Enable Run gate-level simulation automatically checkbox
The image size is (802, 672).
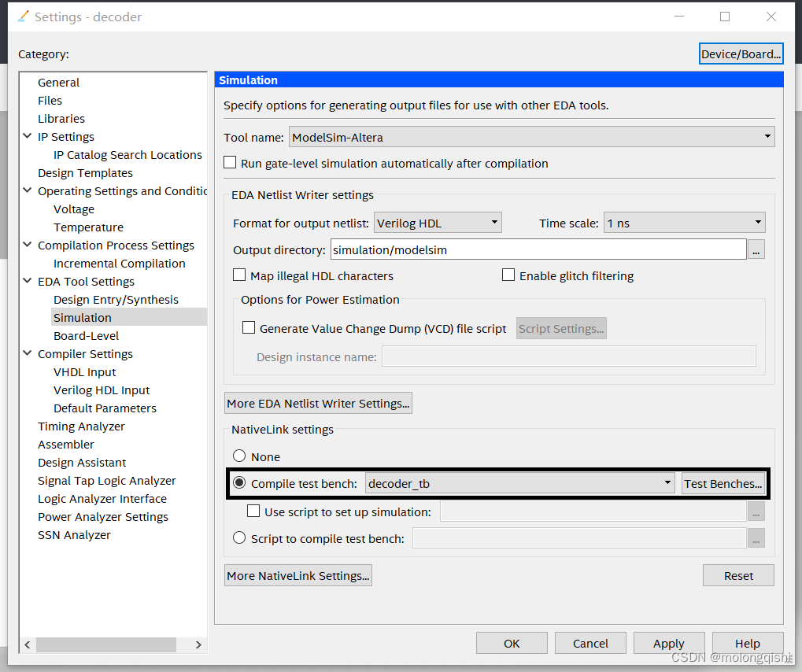coord(230,163)
